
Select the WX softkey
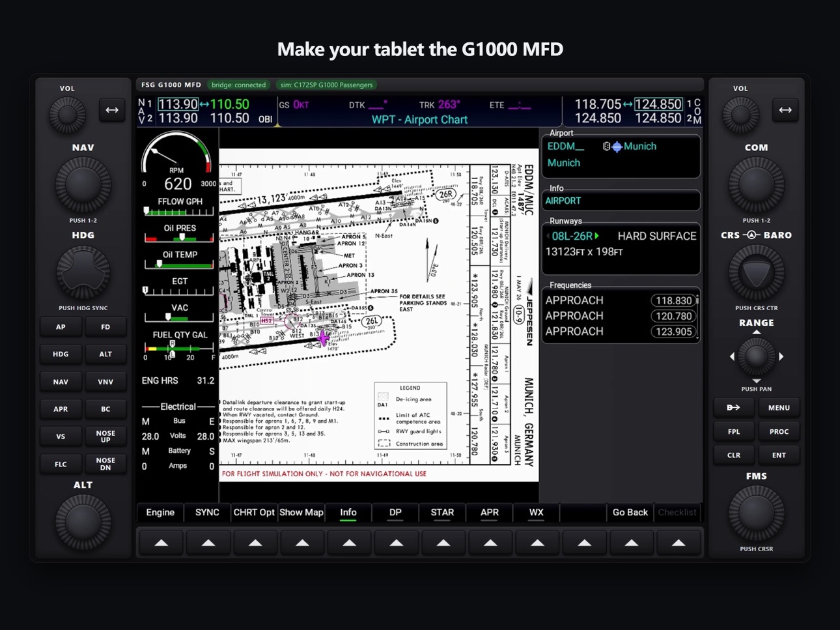coord(537,513)
